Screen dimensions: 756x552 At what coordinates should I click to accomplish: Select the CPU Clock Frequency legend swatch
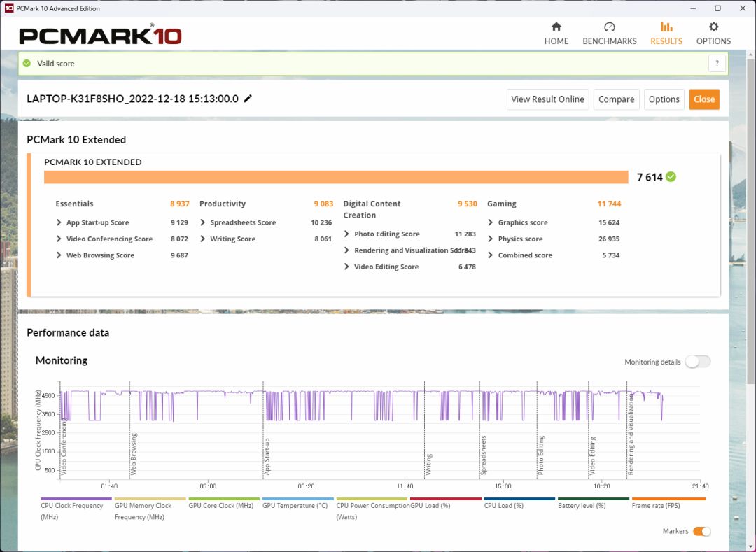(76, 499)
